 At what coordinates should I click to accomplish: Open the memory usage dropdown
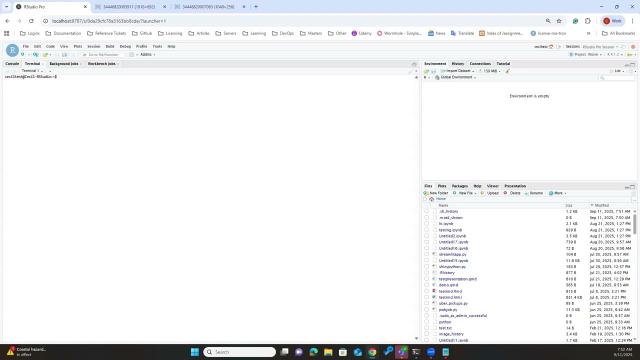coord(490,71)
